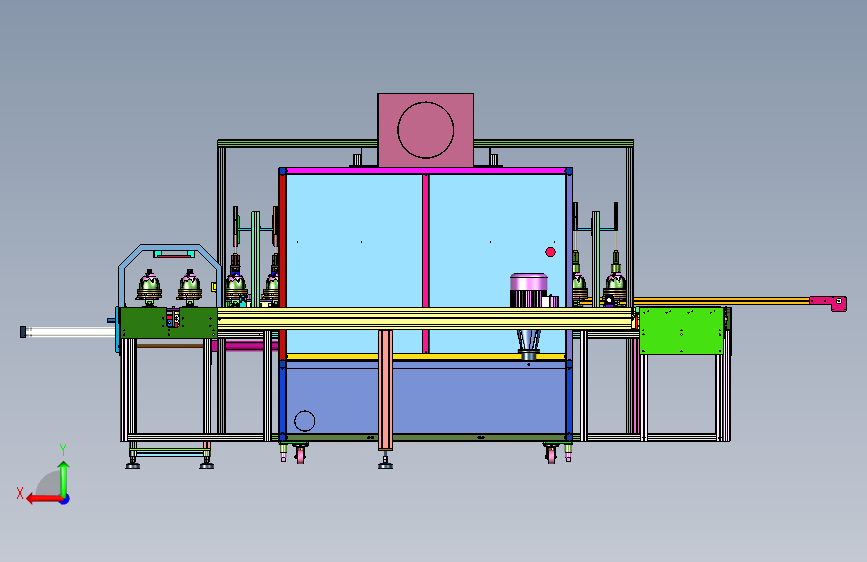The height and width of the screenshot is (562, 867).
Task: Select the long yellow conveyor rail
Action: point(425,319)
